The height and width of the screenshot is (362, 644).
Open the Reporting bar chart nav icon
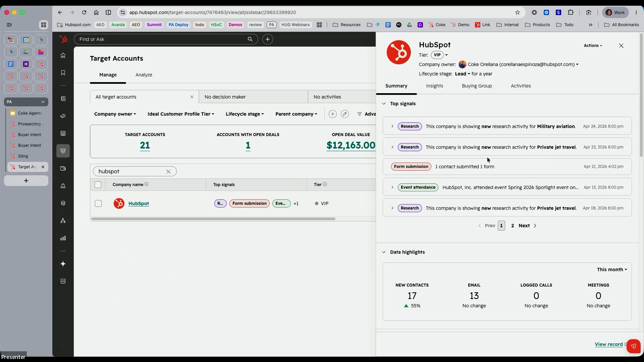point(63,238)
